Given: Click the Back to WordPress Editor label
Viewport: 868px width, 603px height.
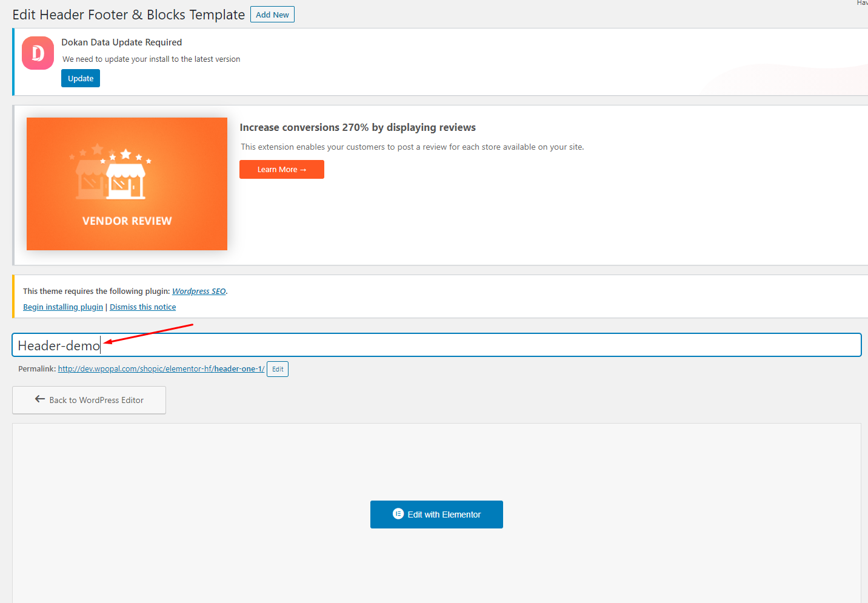Looking at the screenshot, I should click(x=96, y=401).
